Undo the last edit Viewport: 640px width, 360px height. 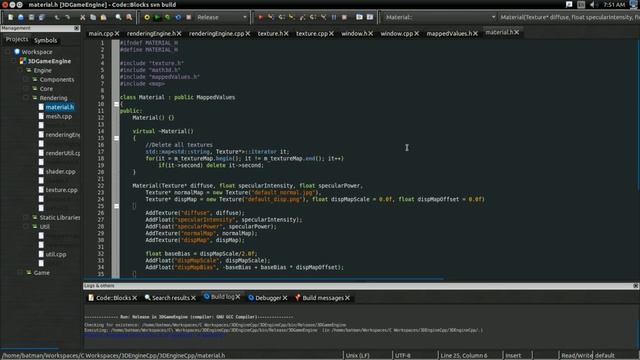[57, 17]
